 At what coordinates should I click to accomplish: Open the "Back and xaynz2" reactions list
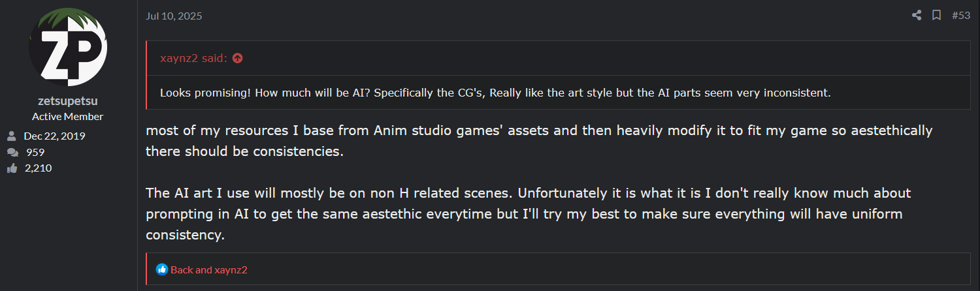click(209, 269)
